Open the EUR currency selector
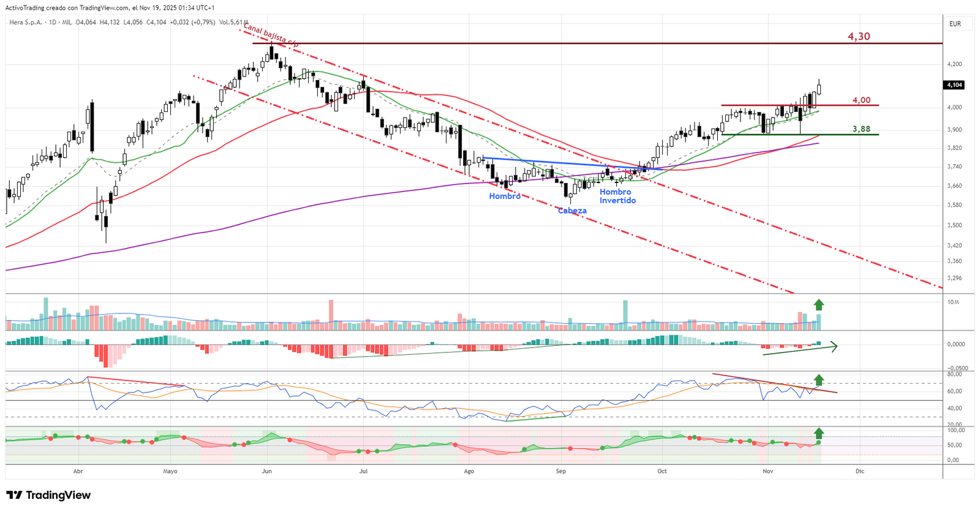The height and width of the screenshot is (511, 980). coord(955,24)
